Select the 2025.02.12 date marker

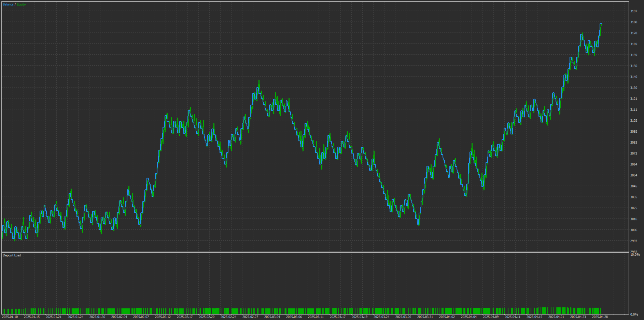(x=163, y=317)
